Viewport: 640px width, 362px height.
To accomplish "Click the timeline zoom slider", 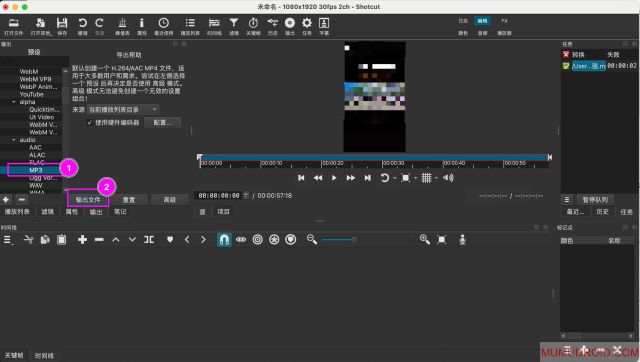I will click(340, 240).
